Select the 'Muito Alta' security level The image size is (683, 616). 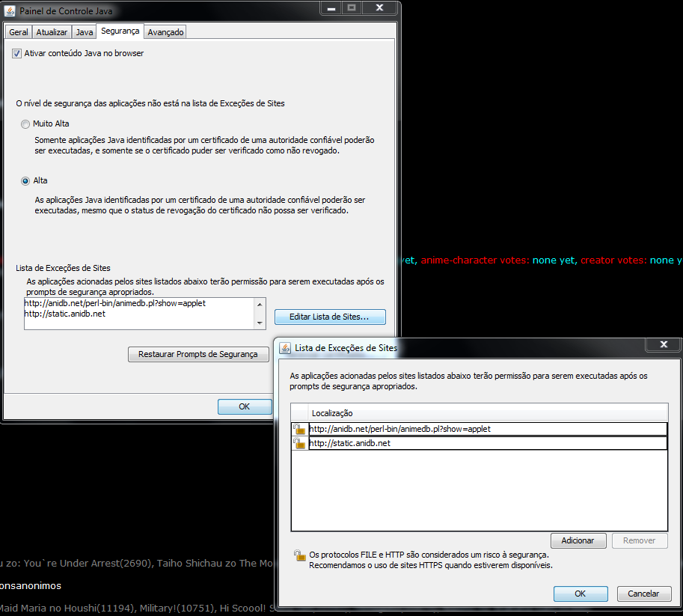[x=25, y=124]
